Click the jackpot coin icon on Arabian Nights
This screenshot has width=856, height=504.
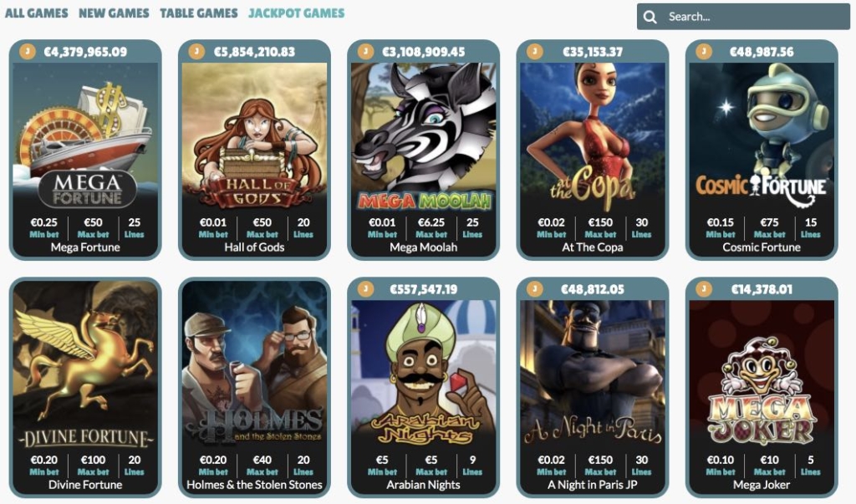tap(366, 289)
